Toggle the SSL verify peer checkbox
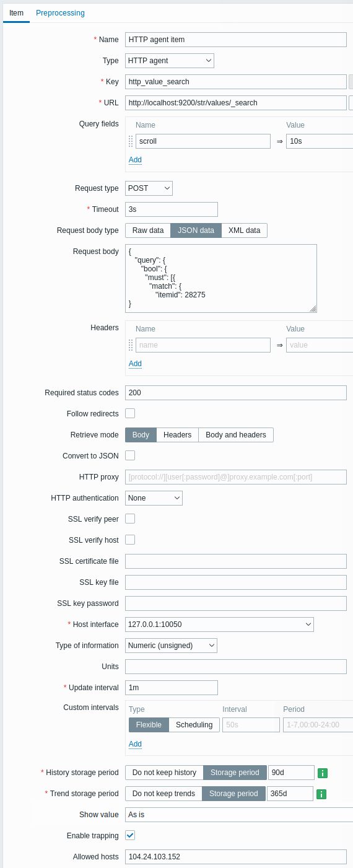 coord(130,519)
